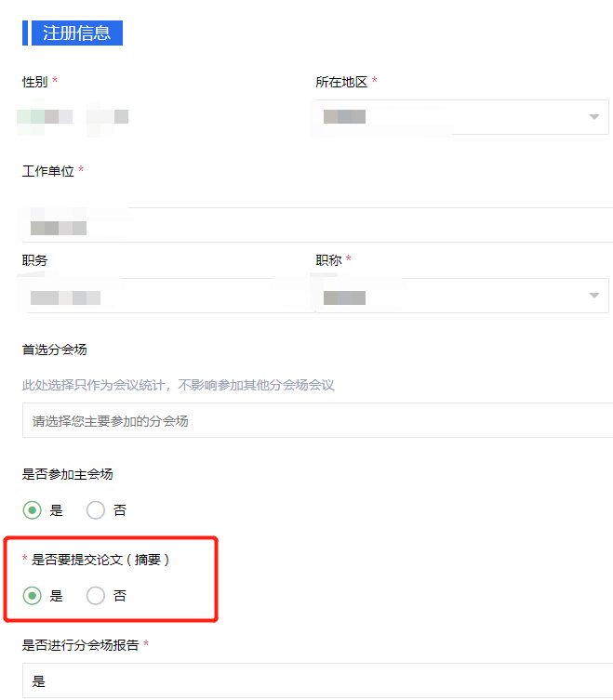The image size is (613, 700).
Task: Select 是 for 是否参加主会场
Action: (x=33, y=510)
